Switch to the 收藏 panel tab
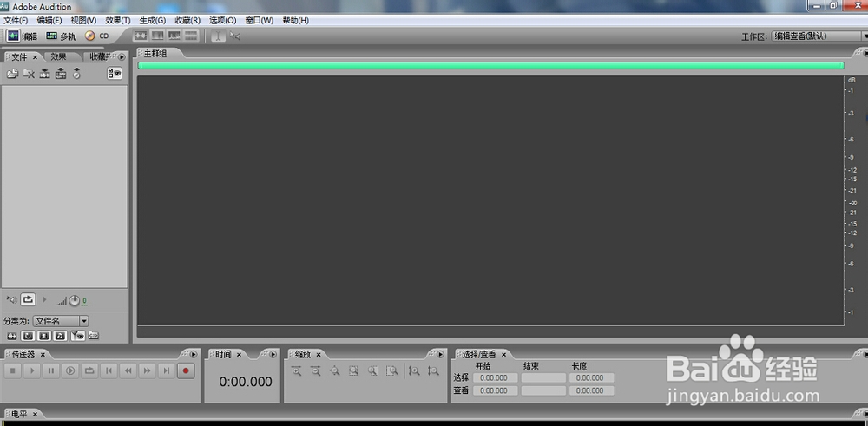868x426 pixels. click(100, 56)
